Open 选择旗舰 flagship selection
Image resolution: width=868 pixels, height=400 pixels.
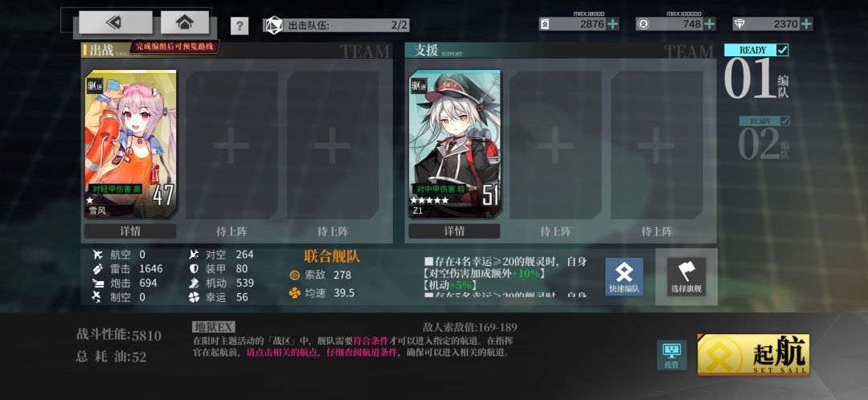click(x=686, y=276)
